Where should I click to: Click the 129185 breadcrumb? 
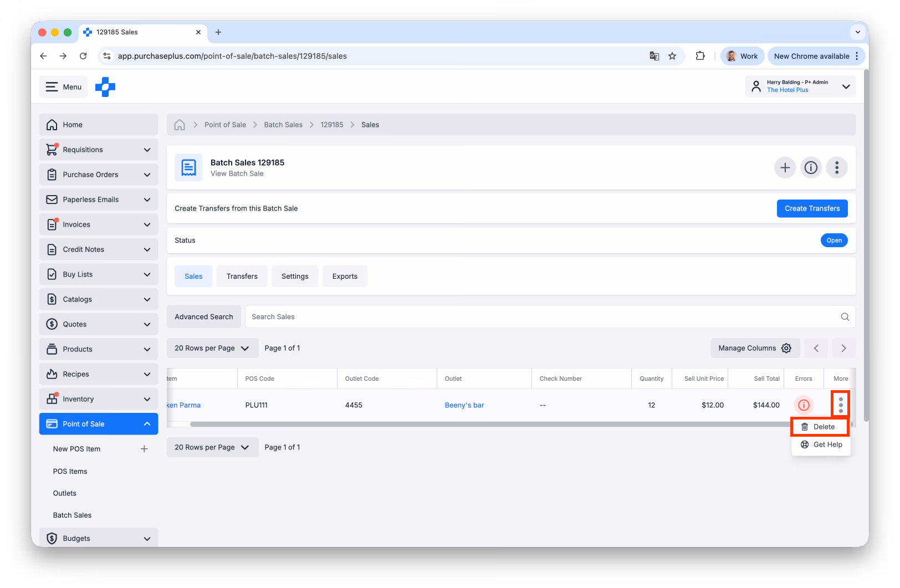click(x=332, y=125)
